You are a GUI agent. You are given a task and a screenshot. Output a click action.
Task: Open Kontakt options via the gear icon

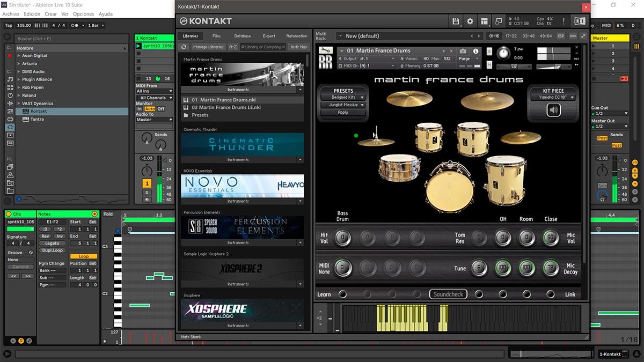click(470, 21)
